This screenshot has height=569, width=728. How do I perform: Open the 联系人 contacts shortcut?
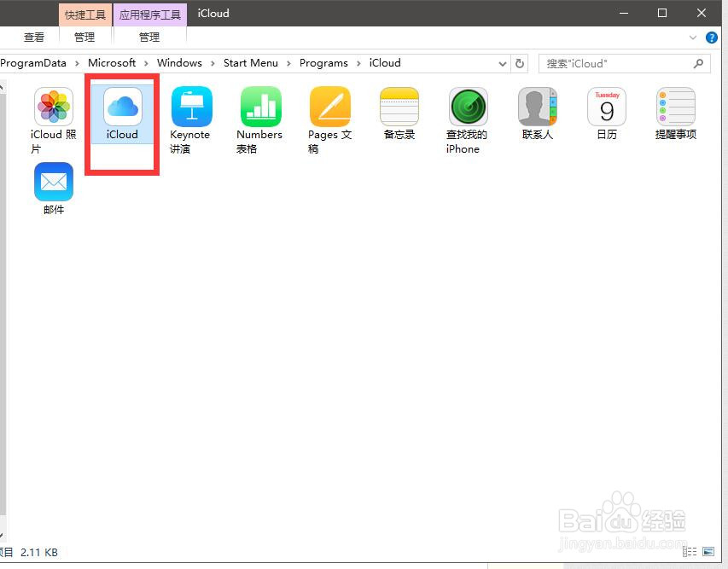click(537, 114)
